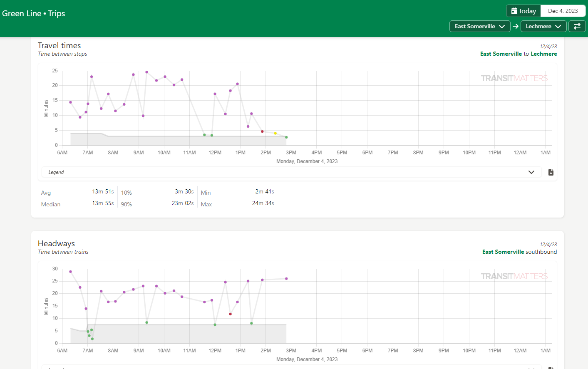Open the Dec 4, 2023 date field
The height and width of the screenshot is (369, 588).
point(563,11)
